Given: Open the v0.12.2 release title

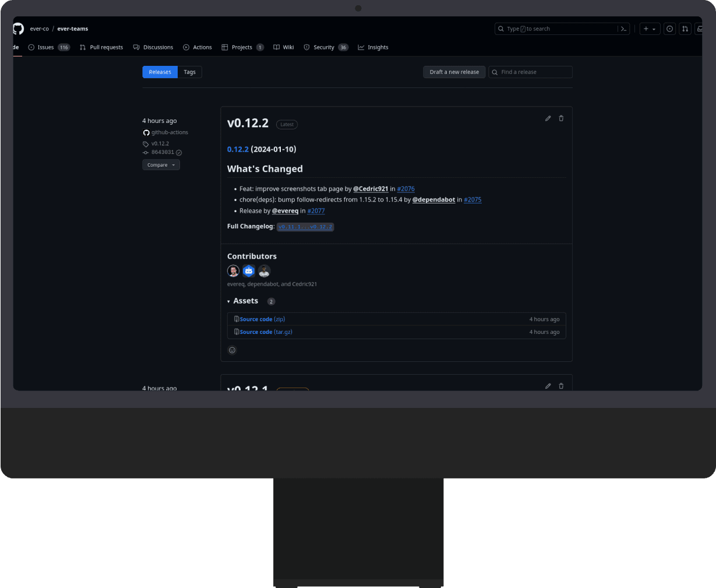Looking at the screenshot, I should [248, 123].
